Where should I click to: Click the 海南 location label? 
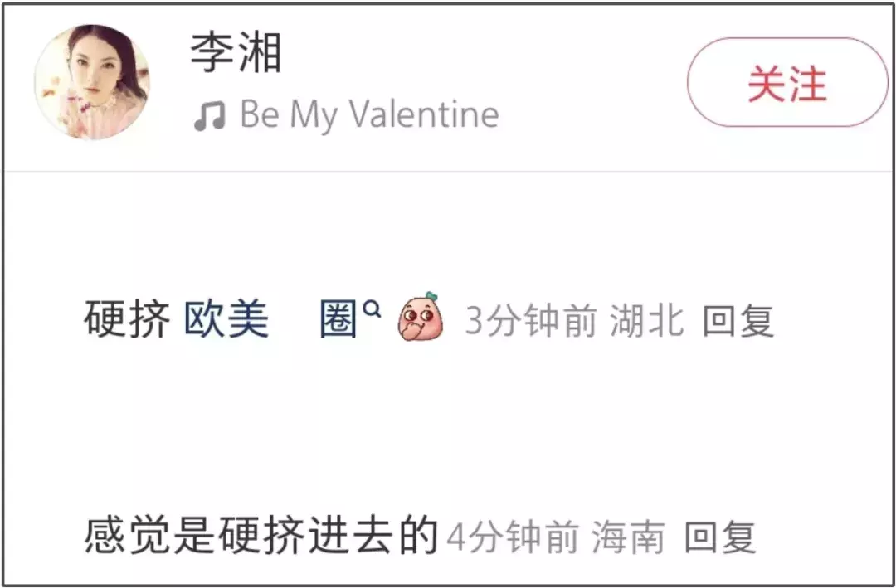point(628,537)
